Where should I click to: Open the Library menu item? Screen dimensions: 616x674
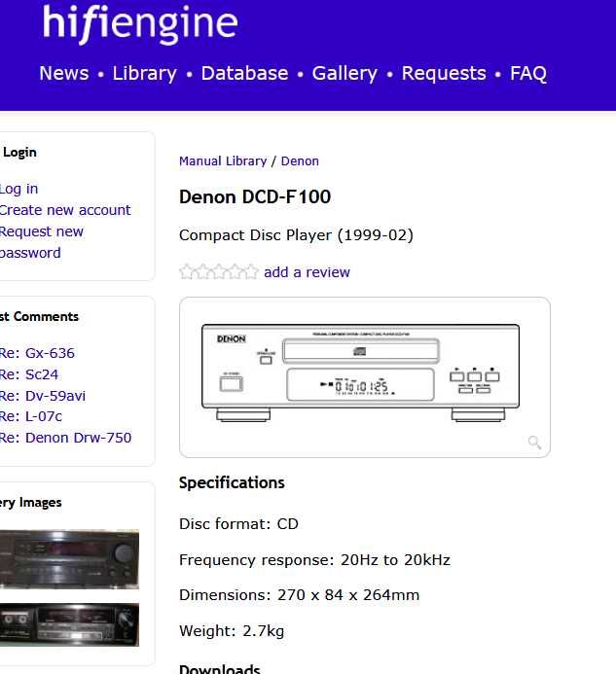[x=145, y=74]
